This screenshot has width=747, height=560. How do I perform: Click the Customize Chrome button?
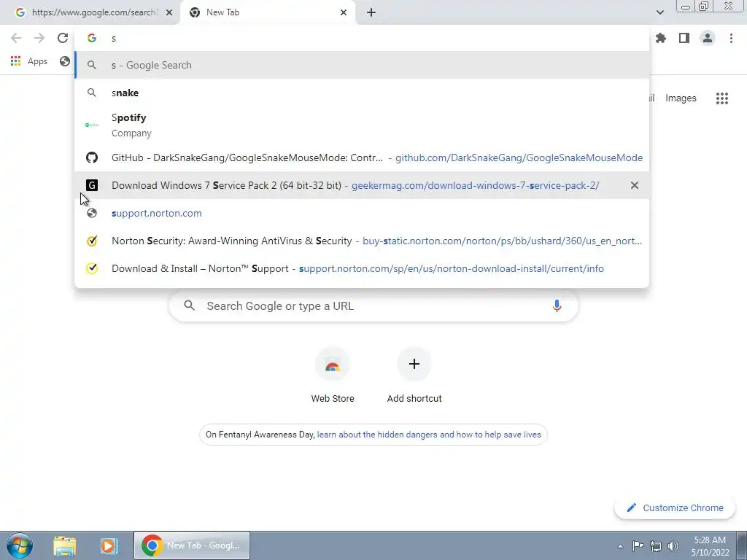point(675,507)
